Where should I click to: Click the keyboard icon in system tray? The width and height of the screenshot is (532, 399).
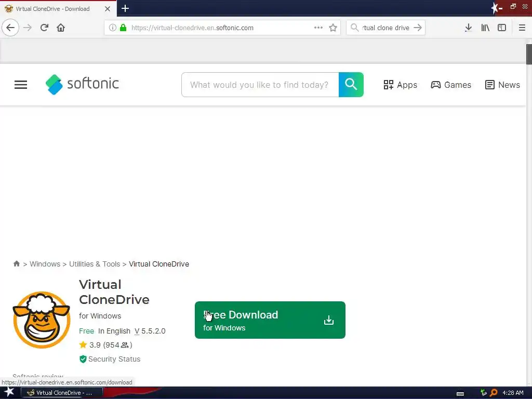pos(460,393)
